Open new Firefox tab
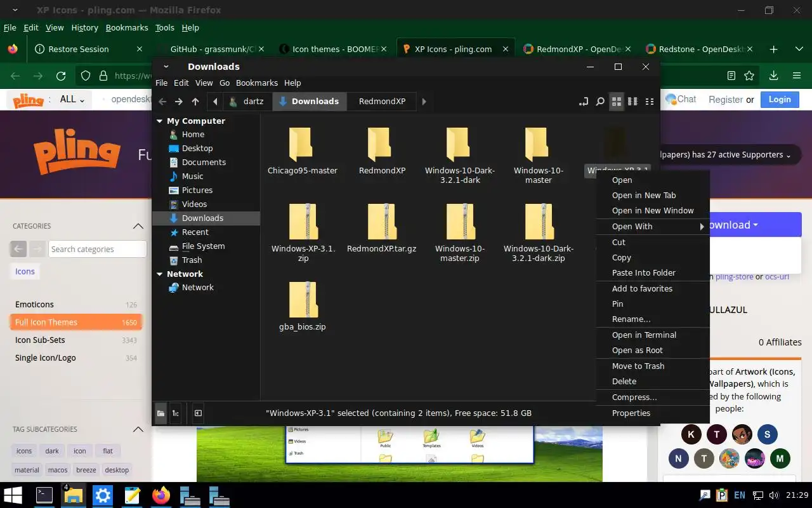This screenshot has width=812, height=508. point(773,49)
